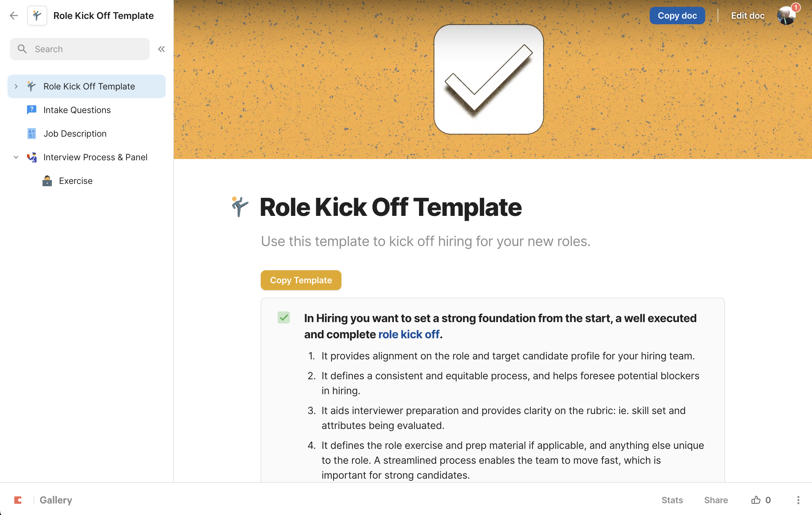The height and width of the screenshot is (515, 812).
Task: Collapse the sidebar with double chevron
Action: tap(161, 49)
